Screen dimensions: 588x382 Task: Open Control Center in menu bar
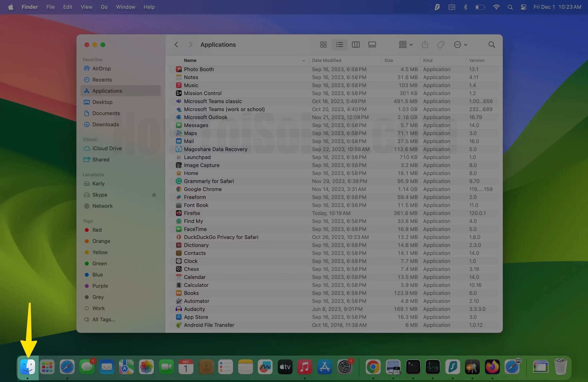[x=523, y=7]
